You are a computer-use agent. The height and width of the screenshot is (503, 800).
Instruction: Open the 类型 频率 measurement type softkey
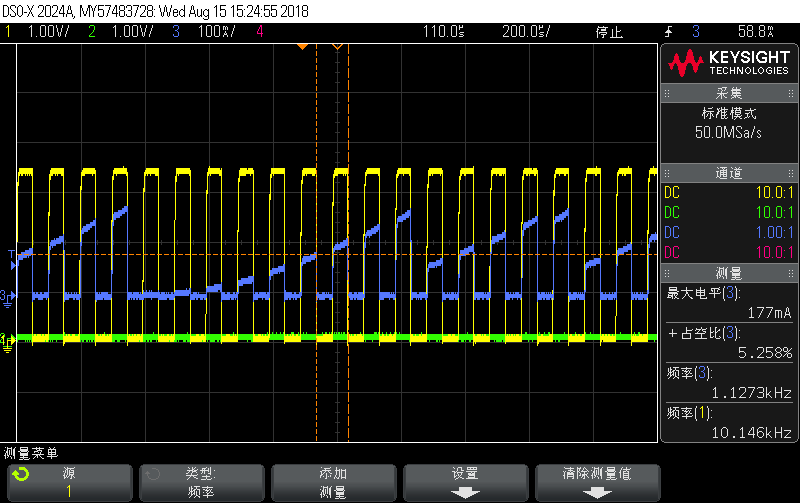(202, 483)
